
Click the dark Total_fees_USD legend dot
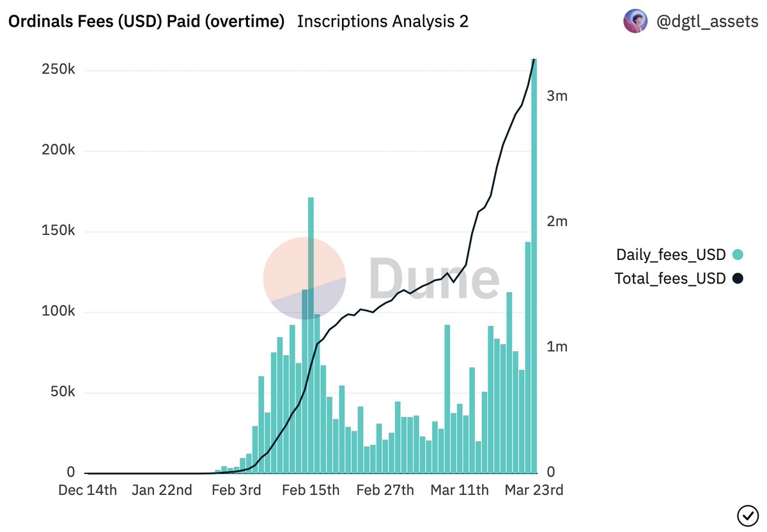(738, 278)
